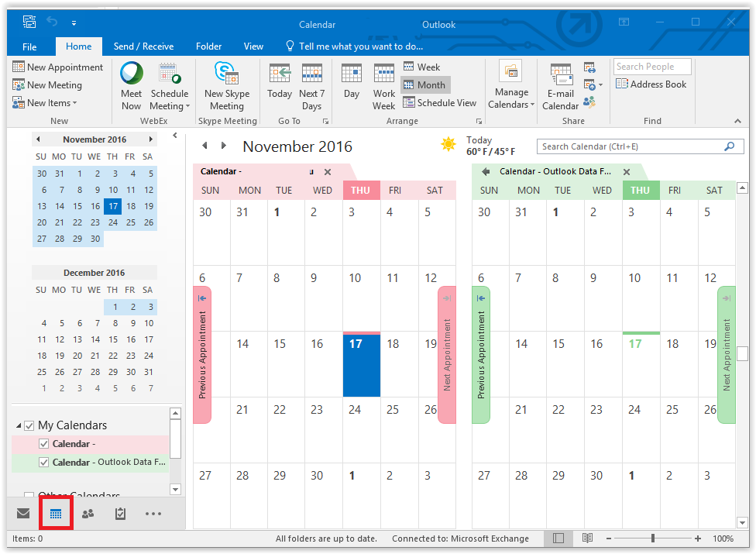
Task: Click Next Appointment on green calendar
Action: point(726,355)
